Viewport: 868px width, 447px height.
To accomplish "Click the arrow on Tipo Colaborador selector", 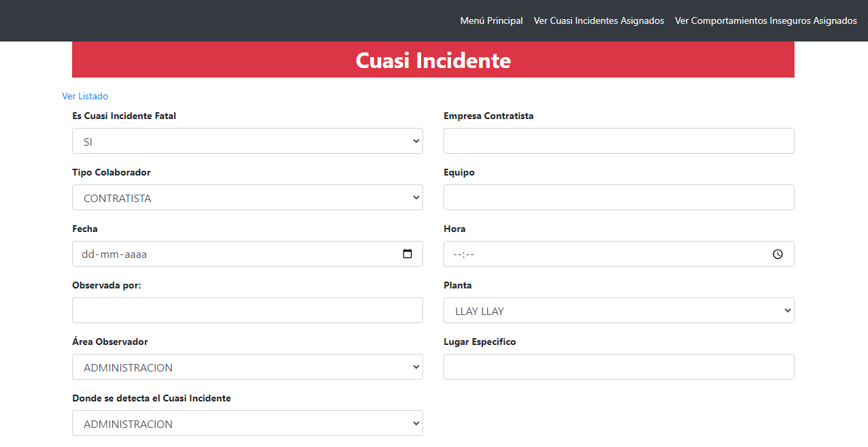I will coord(415,197).
